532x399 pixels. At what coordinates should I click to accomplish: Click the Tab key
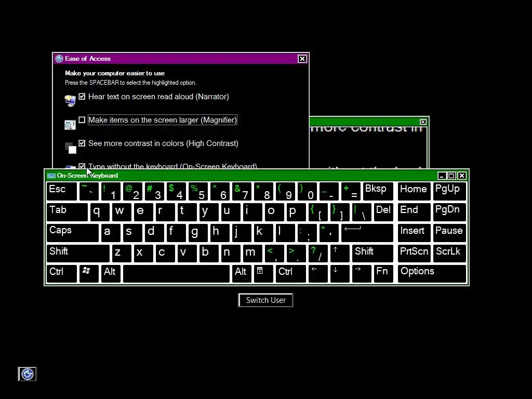pyautogui.click(x=67, y=212)
